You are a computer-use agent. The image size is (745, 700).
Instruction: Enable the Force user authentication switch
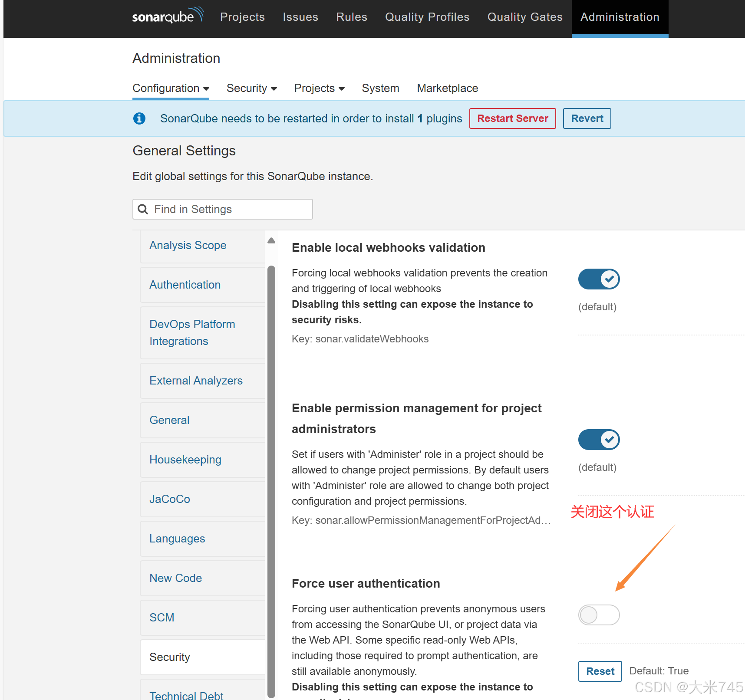click(599, 615)
